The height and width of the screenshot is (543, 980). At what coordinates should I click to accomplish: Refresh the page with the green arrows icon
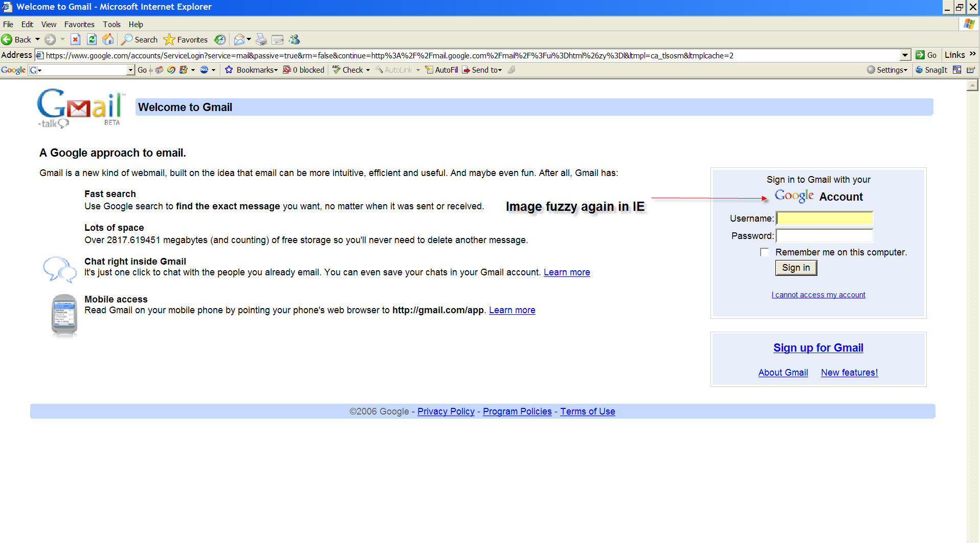click(92, 39)
